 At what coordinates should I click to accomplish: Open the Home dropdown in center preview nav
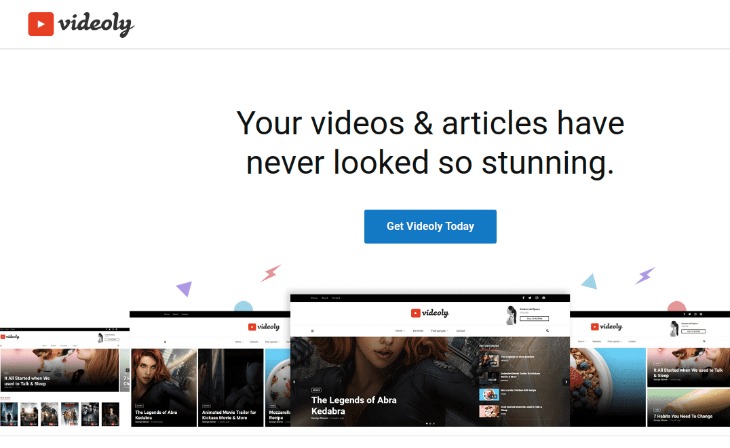399,331
